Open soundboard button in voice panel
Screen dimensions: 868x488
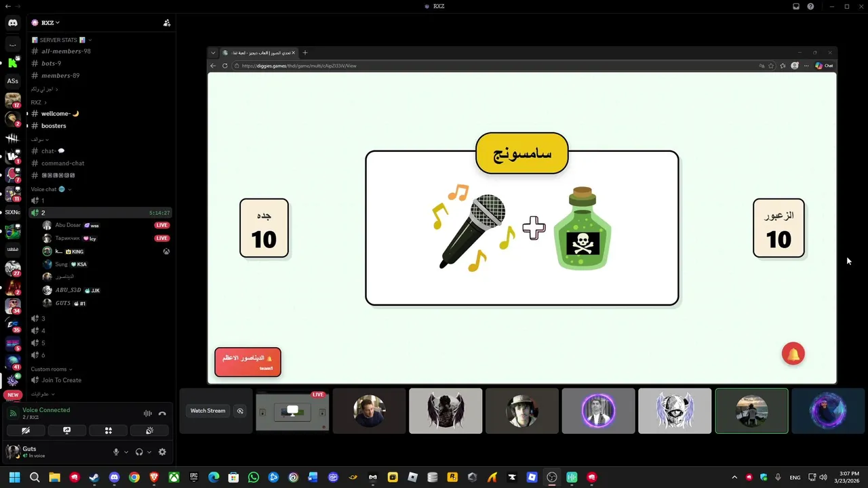149,430
